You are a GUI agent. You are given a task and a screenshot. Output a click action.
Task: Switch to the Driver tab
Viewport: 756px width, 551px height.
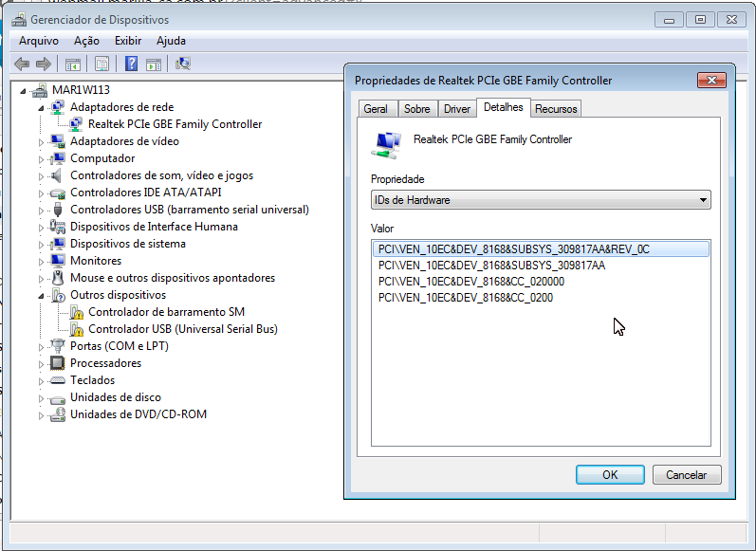coord(457,109)
